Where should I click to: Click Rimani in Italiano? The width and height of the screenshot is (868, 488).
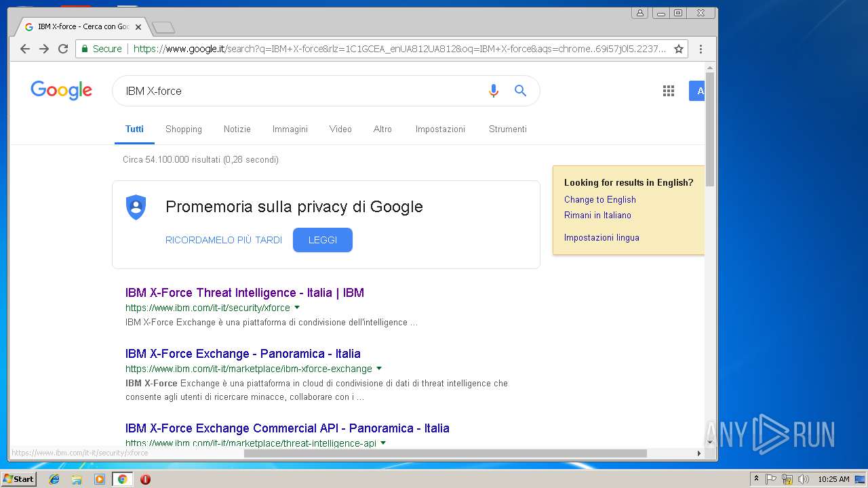click(597, 215)
